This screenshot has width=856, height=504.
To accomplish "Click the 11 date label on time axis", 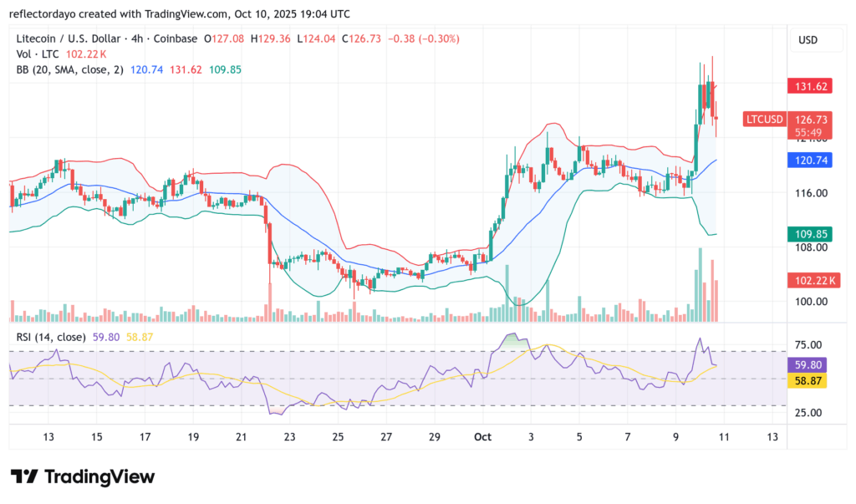I will [724, 437].
